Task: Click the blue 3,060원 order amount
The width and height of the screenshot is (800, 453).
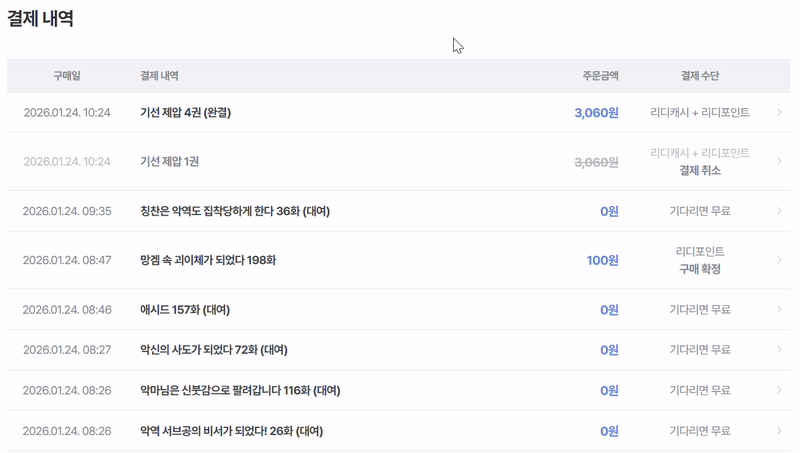Action: (x=596, y=113)
